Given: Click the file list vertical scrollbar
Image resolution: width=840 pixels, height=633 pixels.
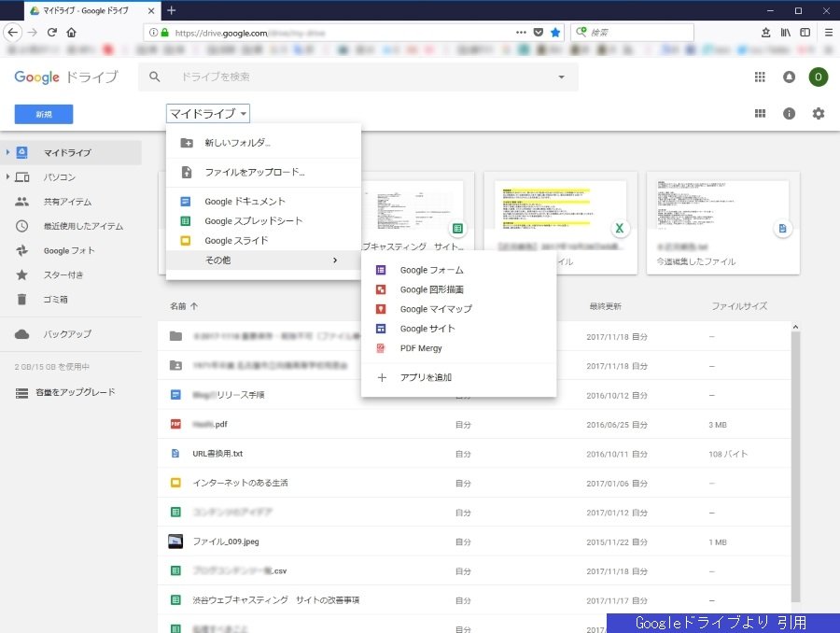Looking at the screenshot, I should [x=795, y=466].
